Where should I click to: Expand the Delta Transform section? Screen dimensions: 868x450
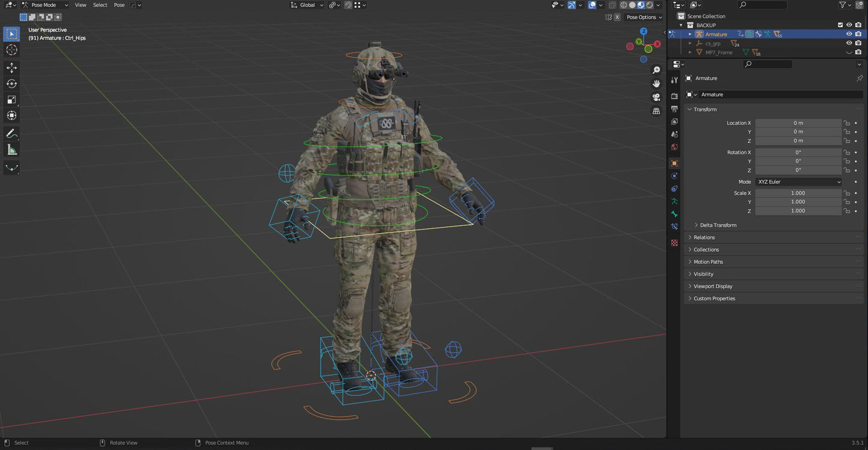(718, 225)
